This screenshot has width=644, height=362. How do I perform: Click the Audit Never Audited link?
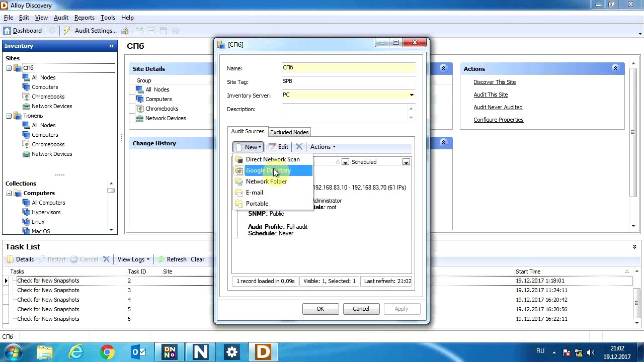click(x=498, y=107)
